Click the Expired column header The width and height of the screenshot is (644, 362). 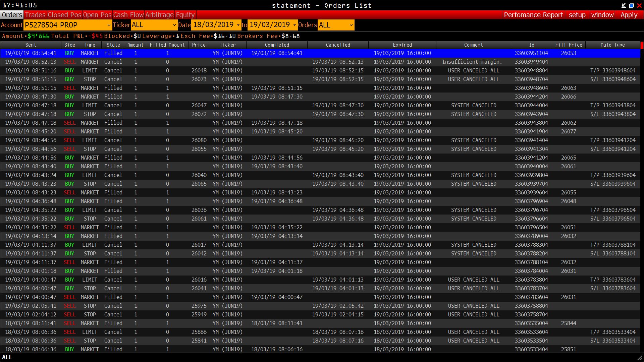pos(402,45)
